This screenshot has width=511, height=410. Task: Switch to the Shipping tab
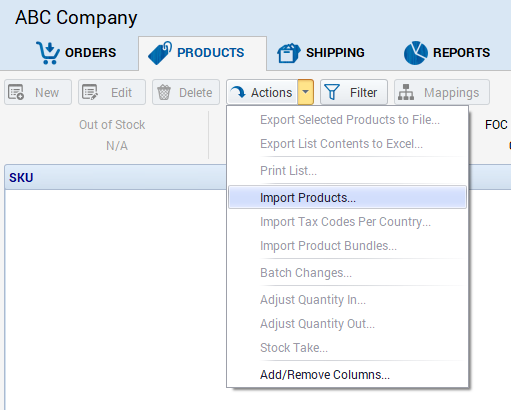[321, 53]
